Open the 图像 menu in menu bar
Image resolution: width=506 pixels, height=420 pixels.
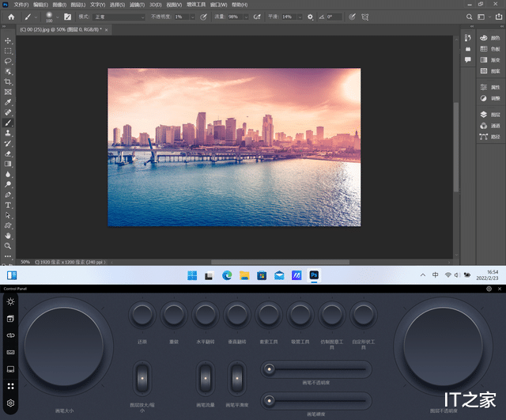click(59, 4)
